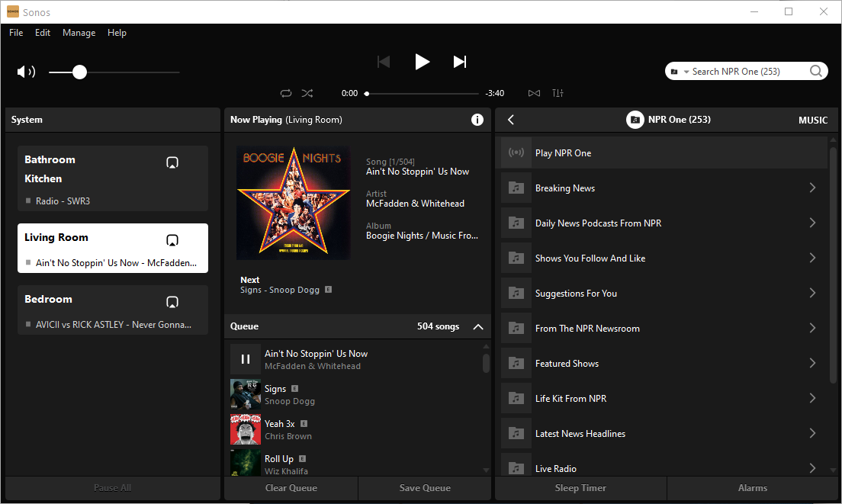This screenshot has width=842, height=504.
Task: Open the equalizer settings icon
Action: click(558, 93)
